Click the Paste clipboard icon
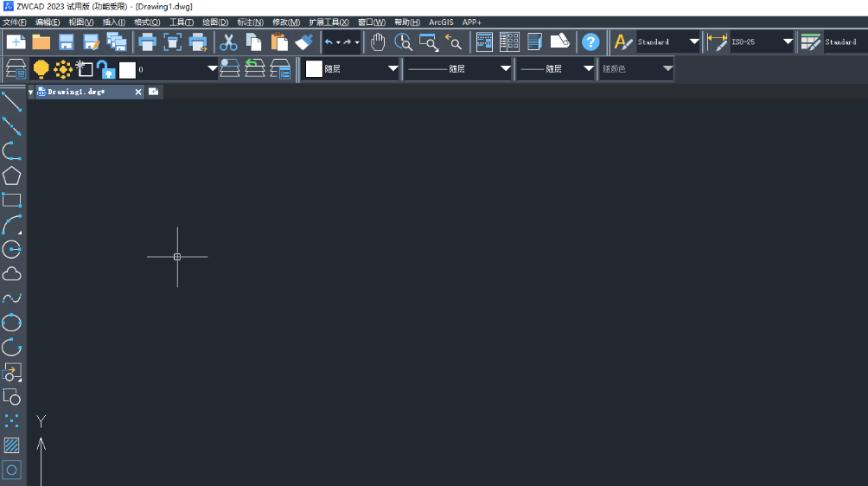The width and height of the screenshot is (868, 486). click(x=279, y=42)
